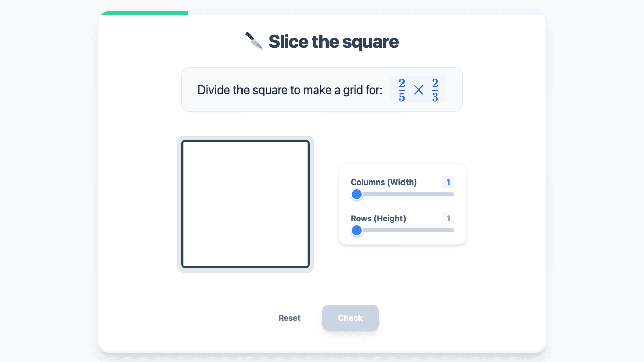Click the Reset link
644x362 pixels.
(290, 318)
